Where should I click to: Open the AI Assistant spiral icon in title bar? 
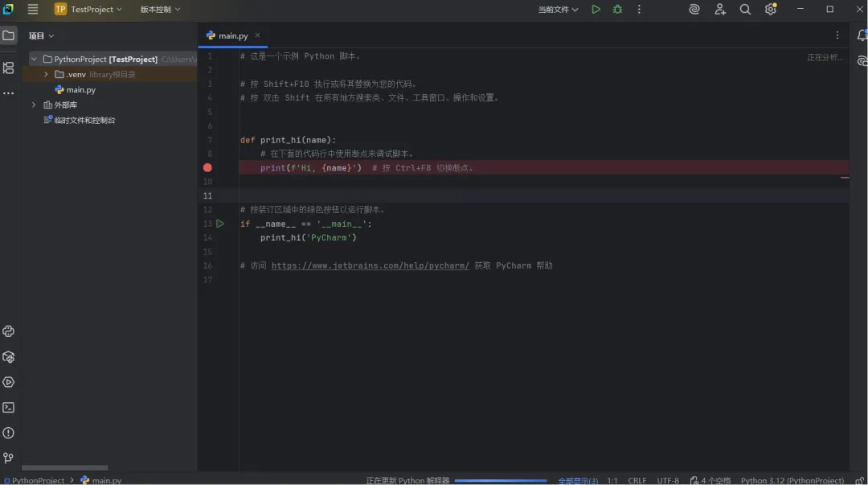point(694,10)
